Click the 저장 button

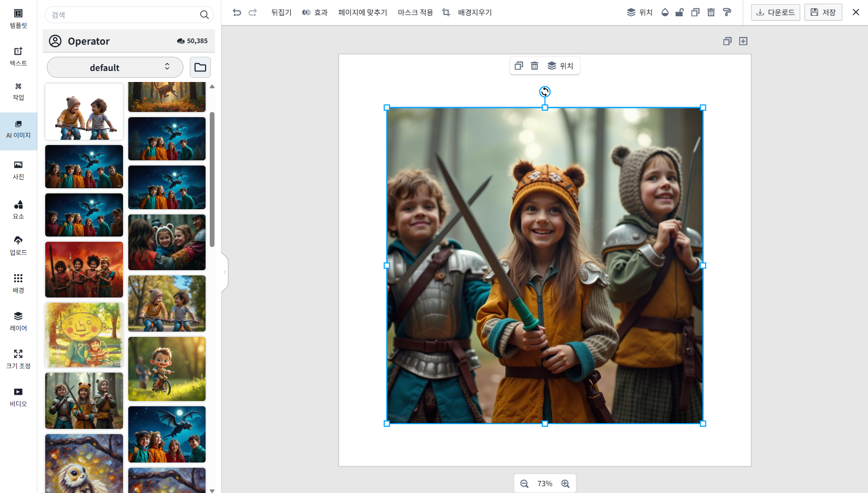(x=823, y=12)
